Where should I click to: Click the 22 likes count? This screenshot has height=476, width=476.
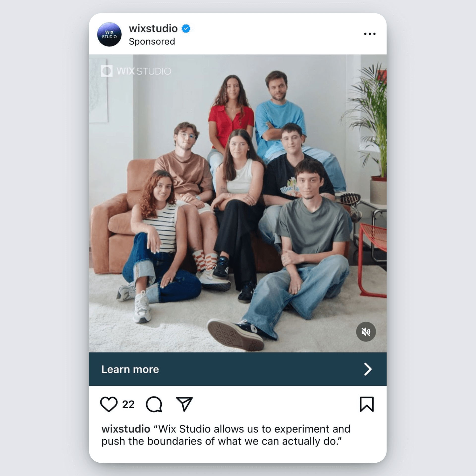click(x=128, y=405)
